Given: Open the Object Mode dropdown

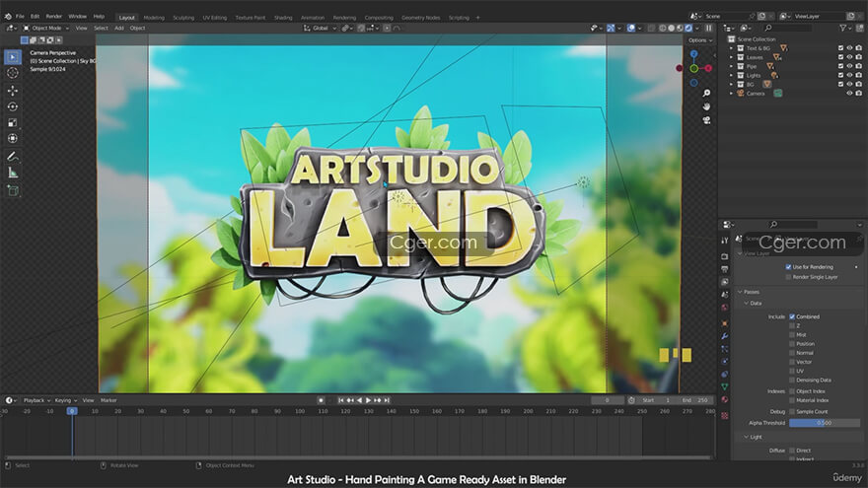Looking at the screenshot, I should click(x=46, y=29).
